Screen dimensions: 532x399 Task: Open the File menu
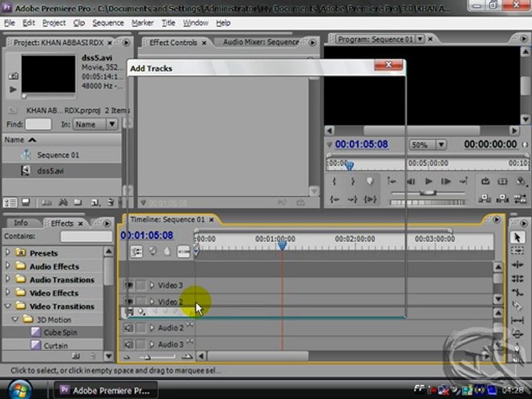click(9, 23)
